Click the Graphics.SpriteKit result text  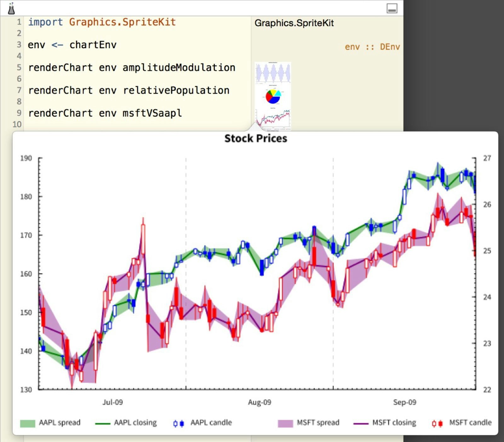[x=295, y=23]
